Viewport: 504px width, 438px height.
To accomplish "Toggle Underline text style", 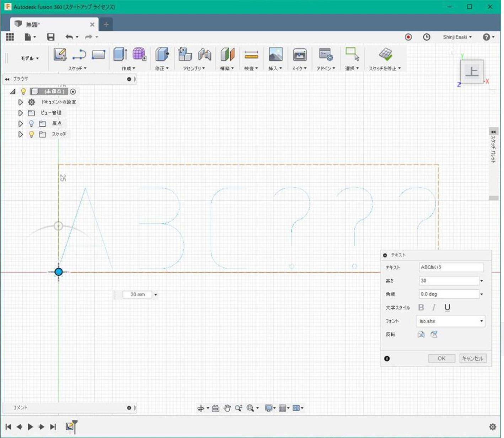I will point(447,308).
